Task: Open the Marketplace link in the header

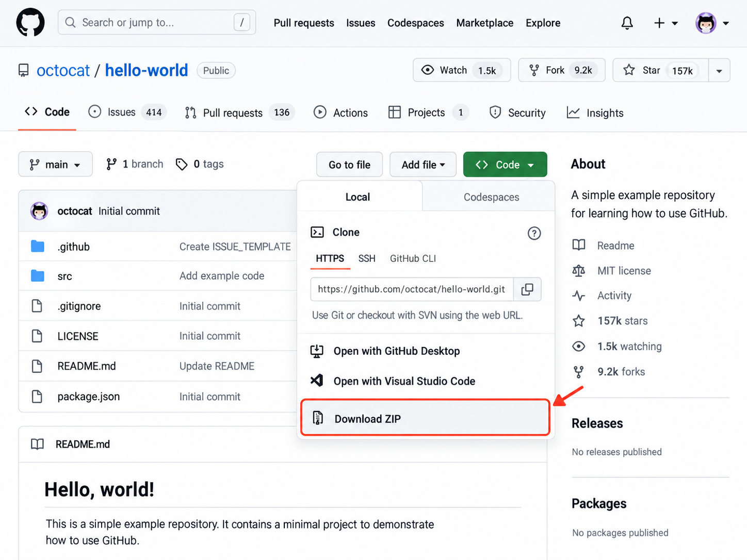Action: (x=484, y=23)
